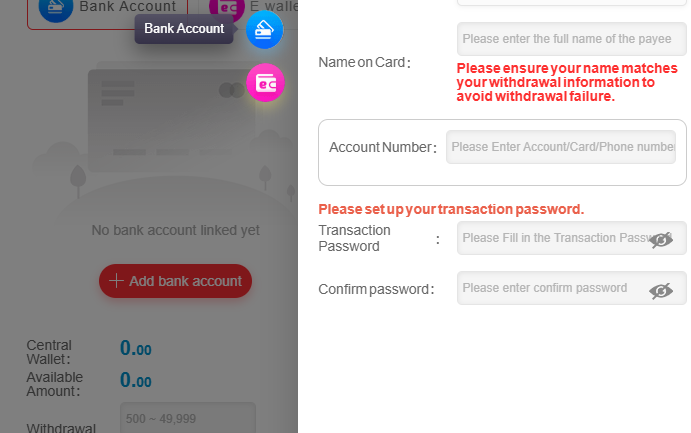Switch to the E wallet tab

pyautogui.click(x=253, y=7)
